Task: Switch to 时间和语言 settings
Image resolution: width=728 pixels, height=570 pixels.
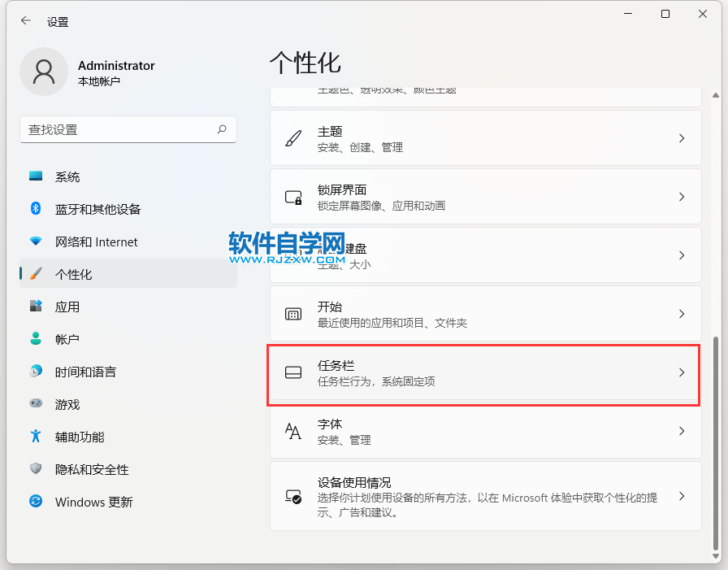Action: pos(128,372)
